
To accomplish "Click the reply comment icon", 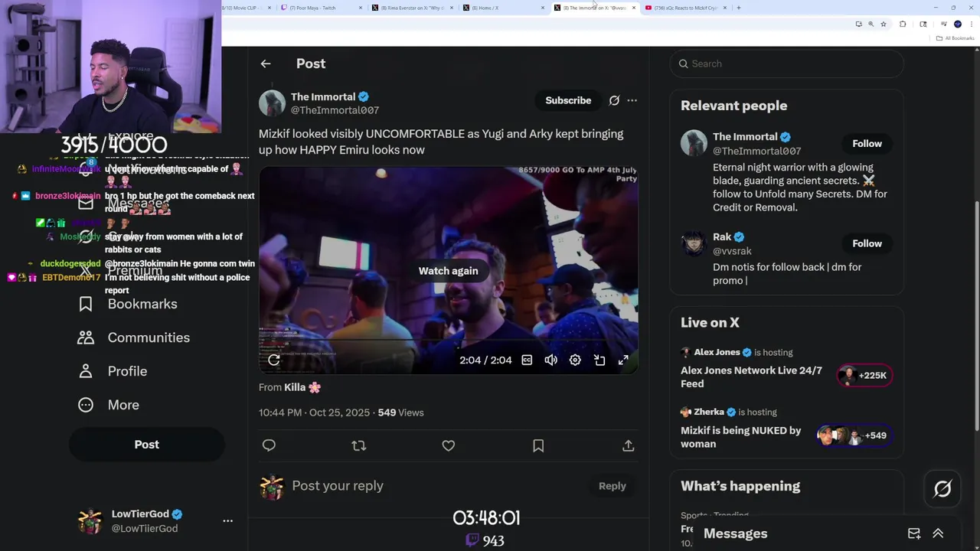I will point(269,445).
